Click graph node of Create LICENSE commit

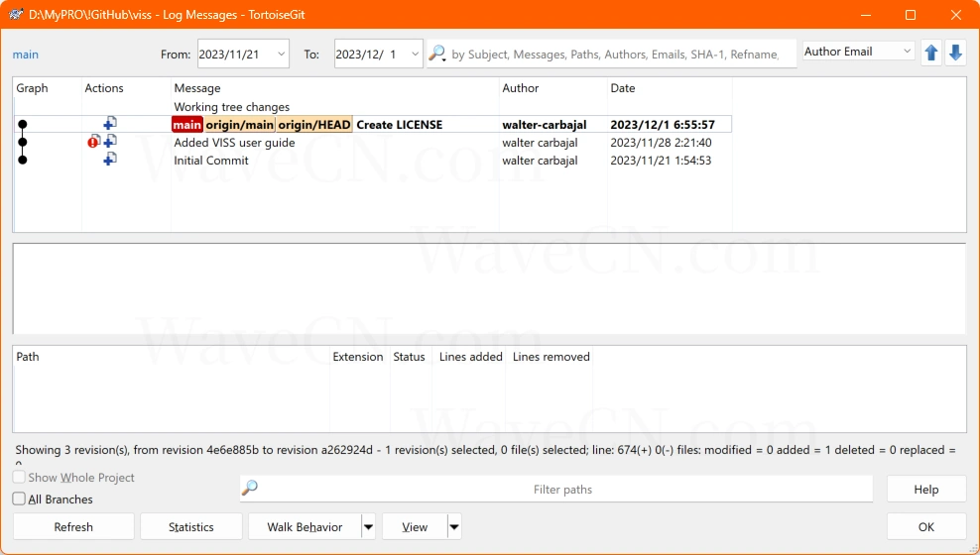coord(23,124)
